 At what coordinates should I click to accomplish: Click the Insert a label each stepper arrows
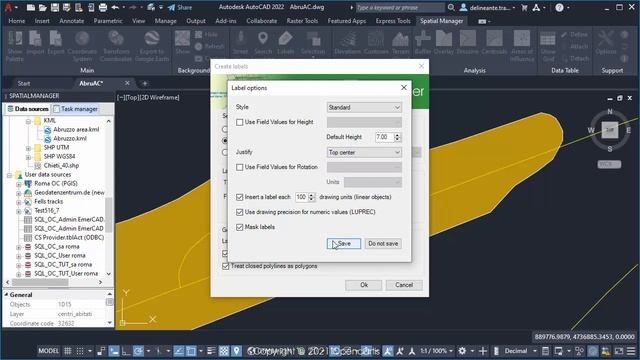tap(312, 197)
